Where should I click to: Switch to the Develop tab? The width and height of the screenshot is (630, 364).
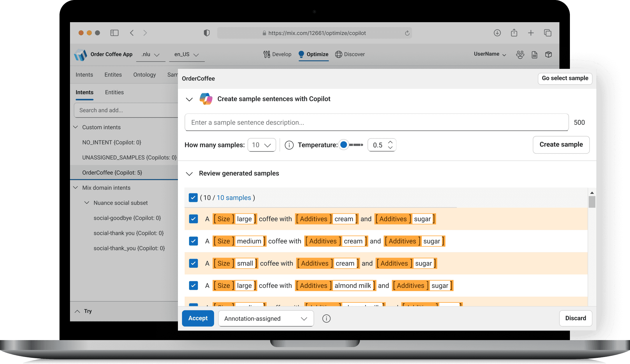point(277,54)
